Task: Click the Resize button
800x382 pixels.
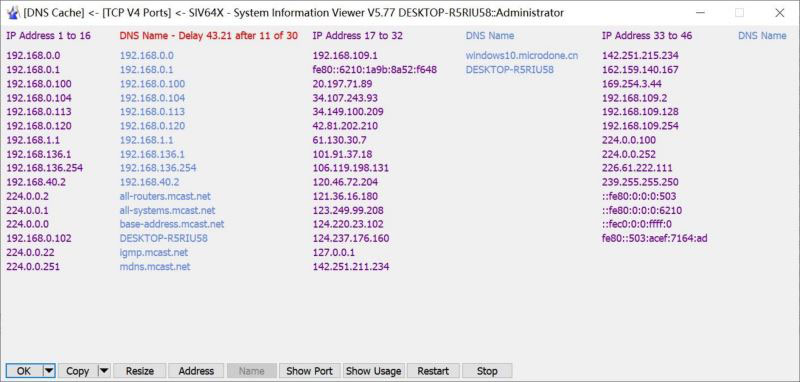Action: 140,371
